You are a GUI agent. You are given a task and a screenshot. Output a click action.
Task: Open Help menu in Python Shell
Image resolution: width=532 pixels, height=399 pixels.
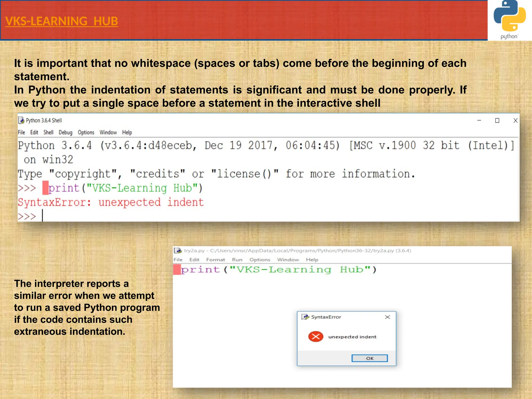127,132
